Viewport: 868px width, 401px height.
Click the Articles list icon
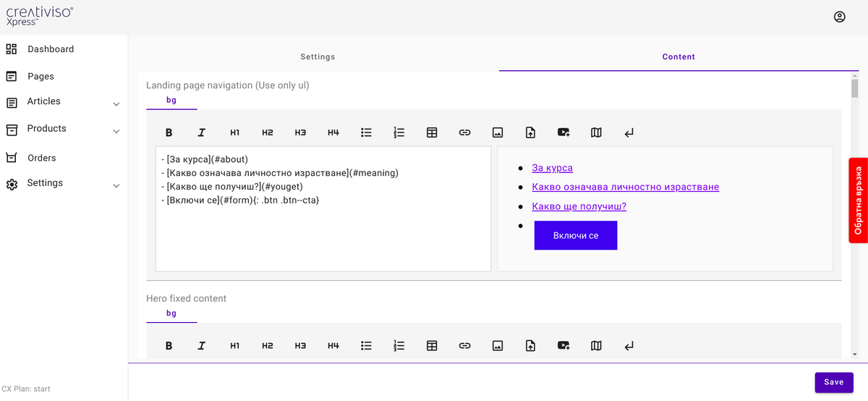[x=12, y=103]
